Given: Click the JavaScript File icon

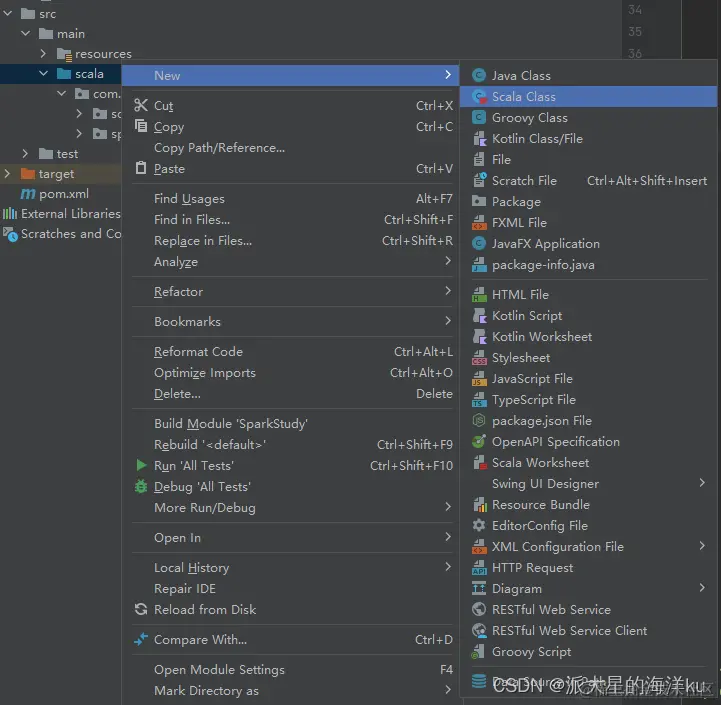Looking at the screenshot, I should 479,378.
